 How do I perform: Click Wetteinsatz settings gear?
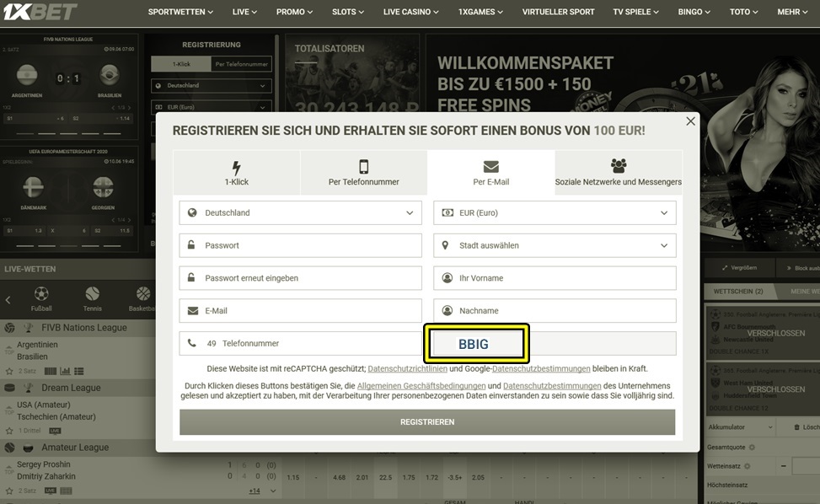click(x=748, y=466)
